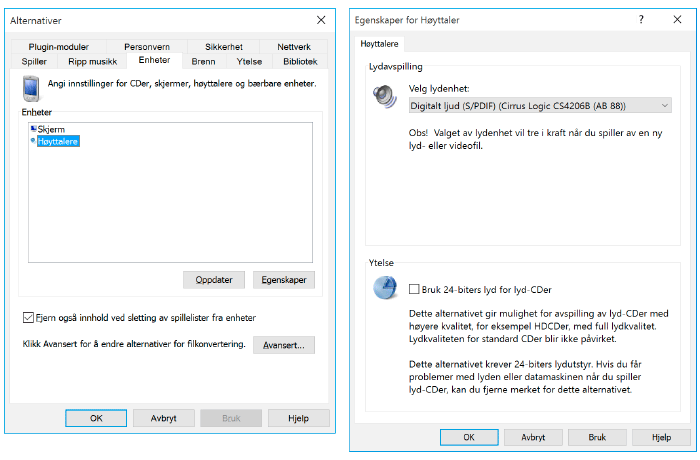The width and height of the screenshot is (700, 460).
Task: Uncheck Fjern også innhold ved sletting
Action: pos(28,318)
